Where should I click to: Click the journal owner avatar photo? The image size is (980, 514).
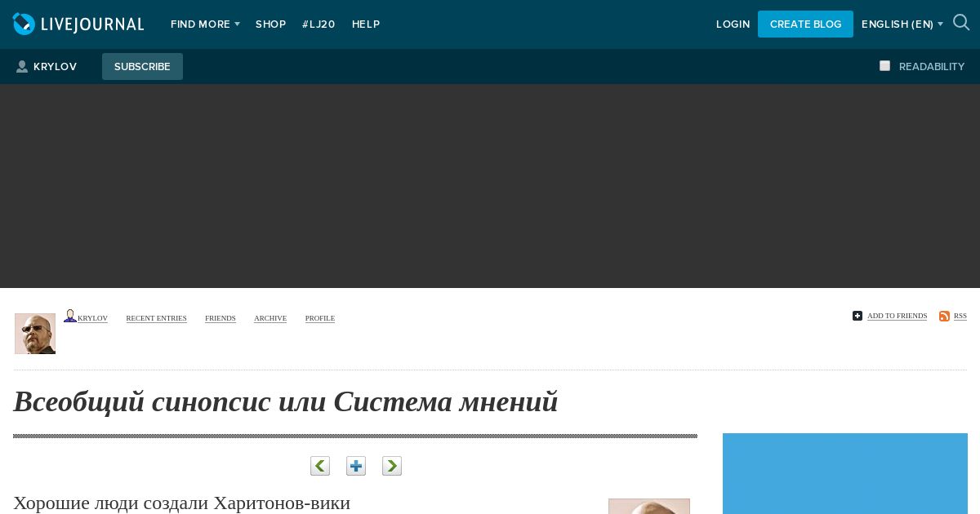coord(35,334)
